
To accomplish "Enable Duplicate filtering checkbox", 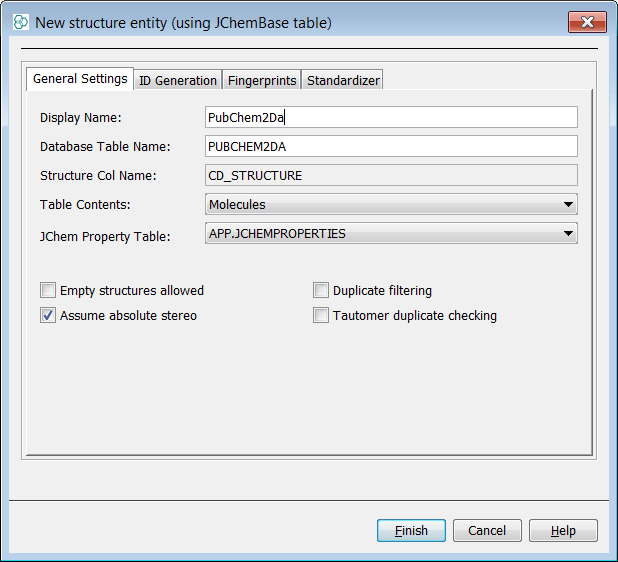I will [x=321, y=291].
